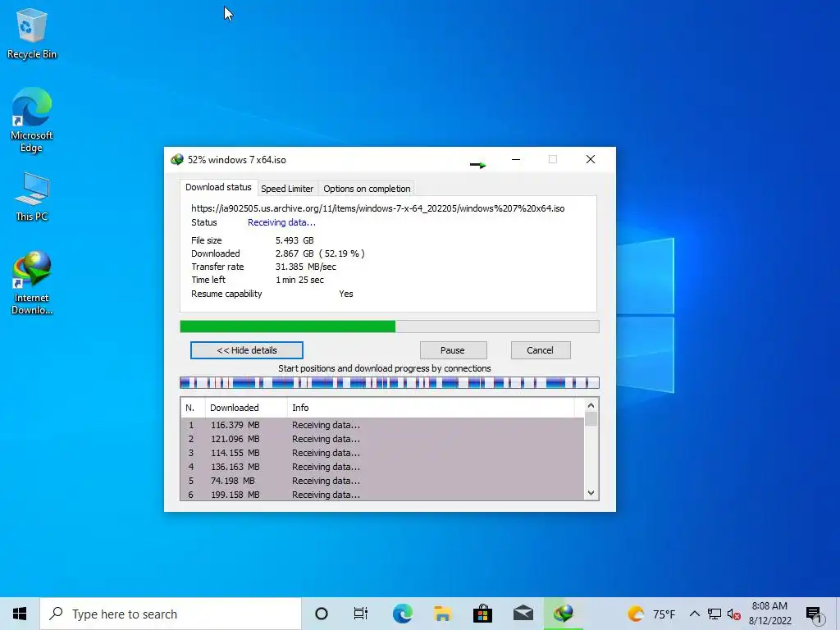Click the connections progress segment bar
Image resolution: width=840 pixels, height=630 pixels.
coord(390,382)
